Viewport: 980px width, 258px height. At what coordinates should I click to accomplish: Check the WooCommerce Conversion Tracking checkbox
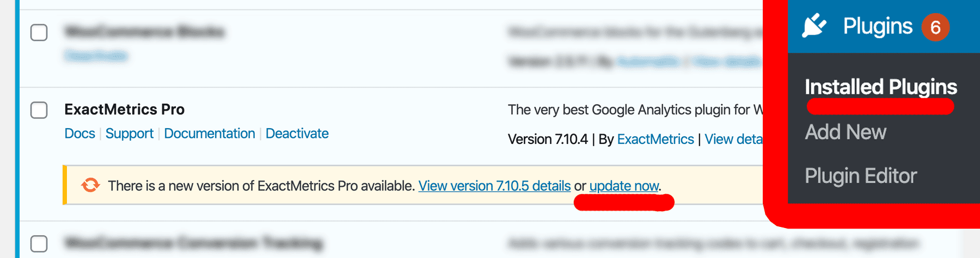pos(39,243)
